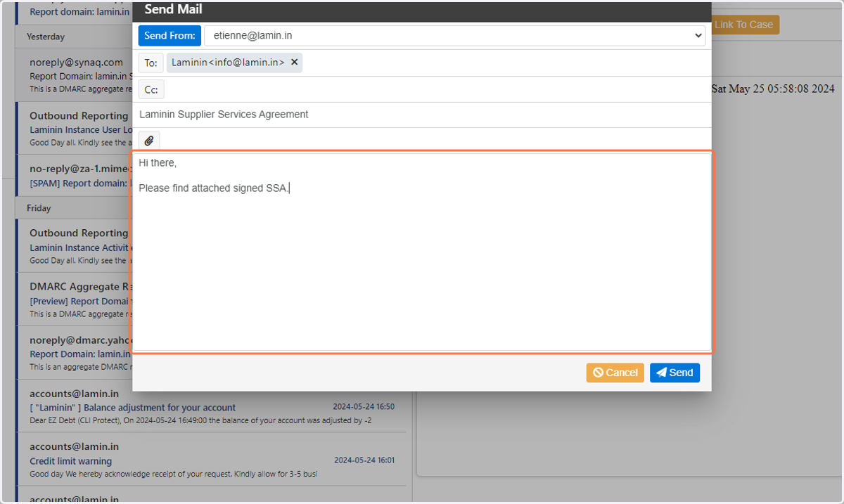Viewport: 844px width, 504px height.
Task: Remove the Laminin recipient with the X
Action: pos(295,63)
